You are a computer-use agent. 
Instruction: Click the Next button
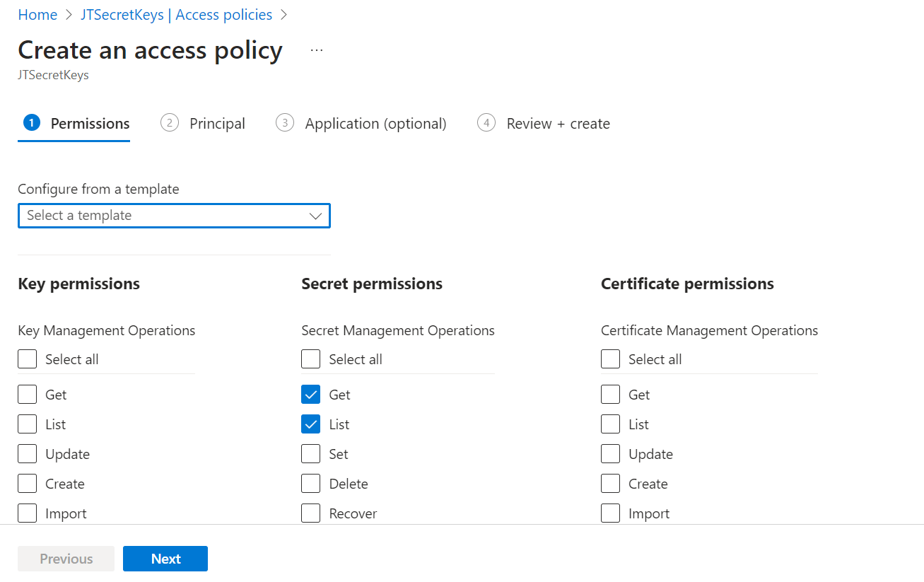point(165,559)
